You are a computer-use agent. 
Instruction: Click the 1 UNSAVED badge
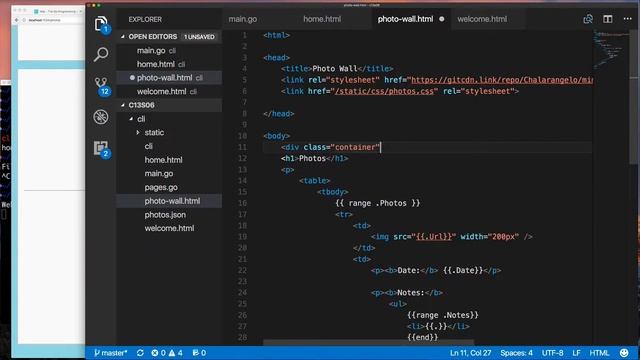199,37
